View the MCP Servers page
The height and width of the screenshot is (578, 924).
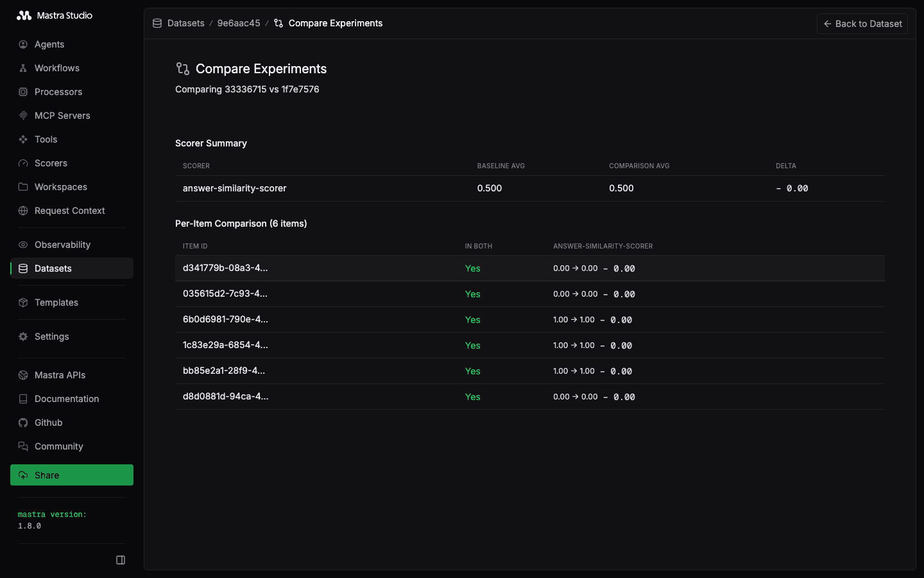[62, 116]
